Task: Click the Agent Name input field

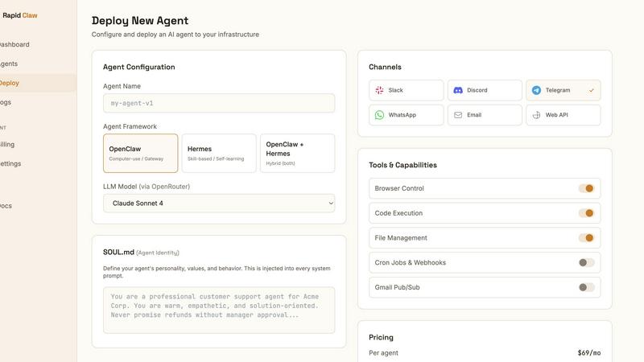Action: pyautogui.click(x=219, y=103)
